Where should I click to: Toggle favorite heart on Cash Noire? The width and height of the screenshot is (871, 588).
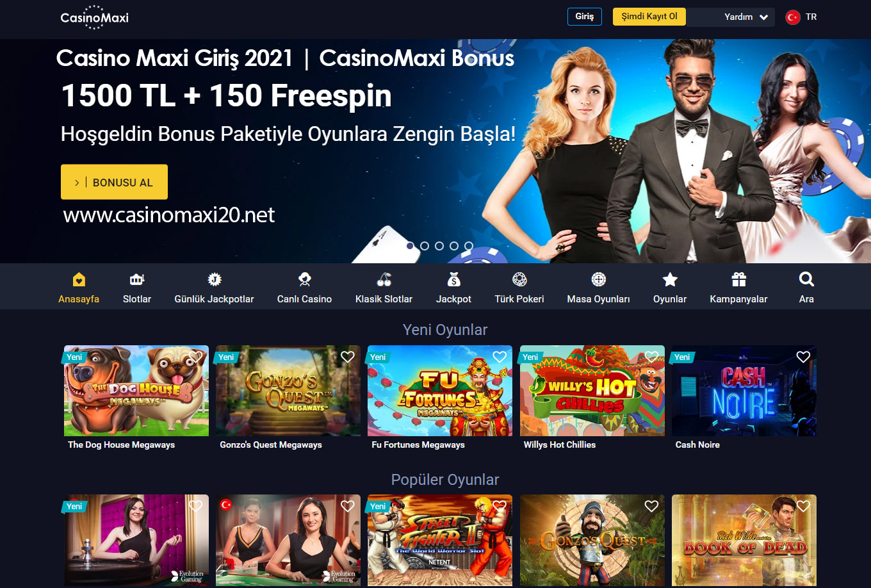(x=803, y=357)
